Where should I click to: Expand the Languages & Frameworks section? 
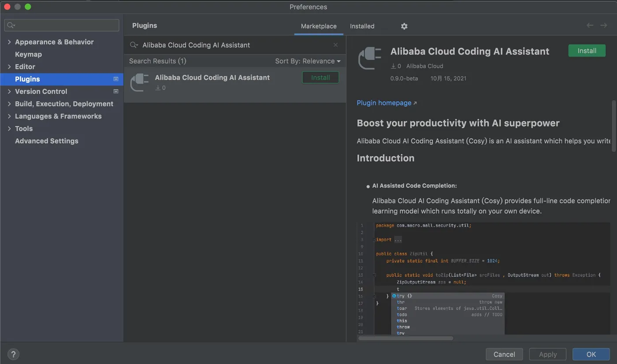[9, 116]
